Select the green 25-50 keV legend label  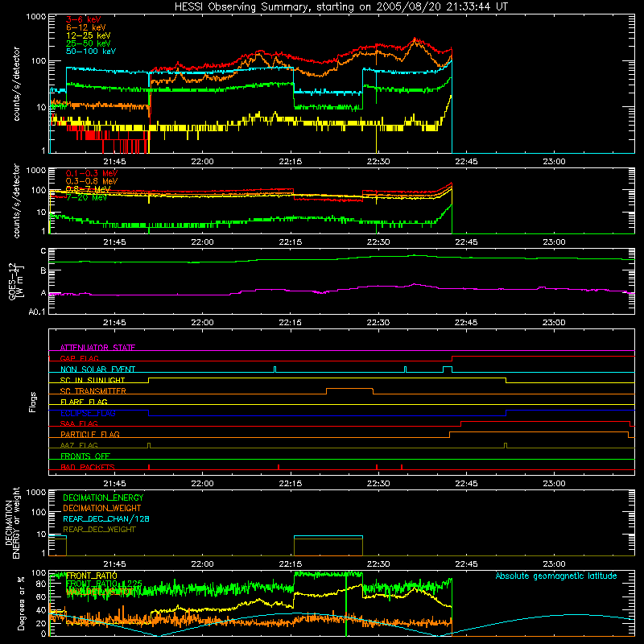coord(89,43)
